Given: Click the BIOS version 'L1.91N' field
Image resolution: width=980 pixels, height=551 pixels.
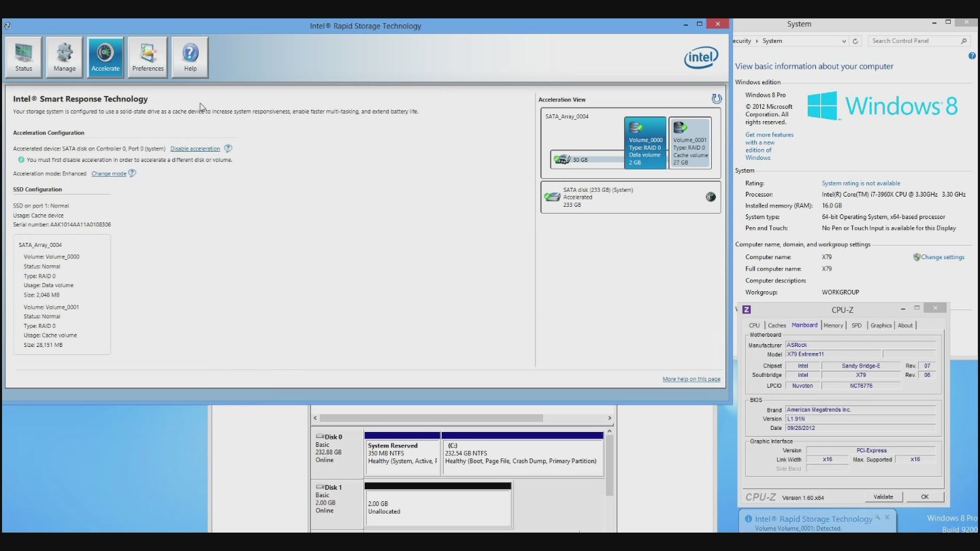Looking at the screenshot, I should point(862,419).
